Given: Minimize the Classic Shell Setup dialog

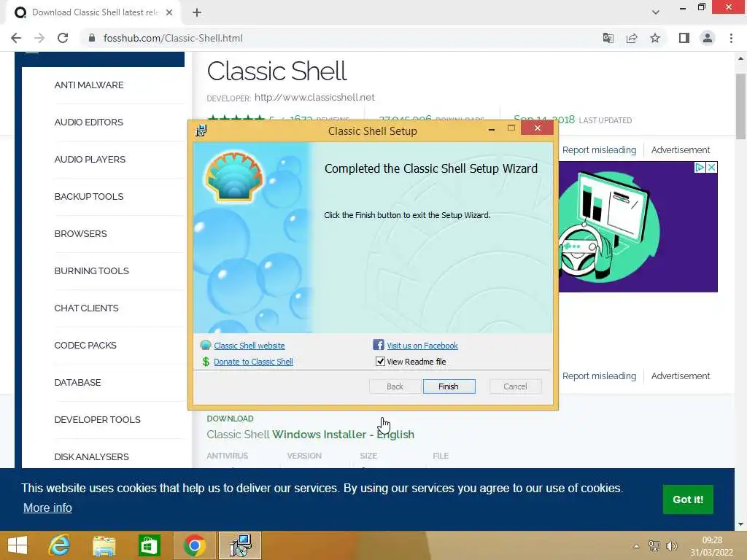Looking at the screenshot, I should [x=491, y=128].
